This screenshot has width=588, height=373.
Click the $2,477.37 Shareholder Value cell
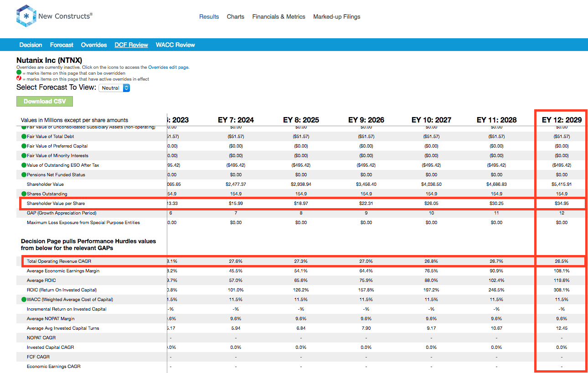[x=236, y=184]
